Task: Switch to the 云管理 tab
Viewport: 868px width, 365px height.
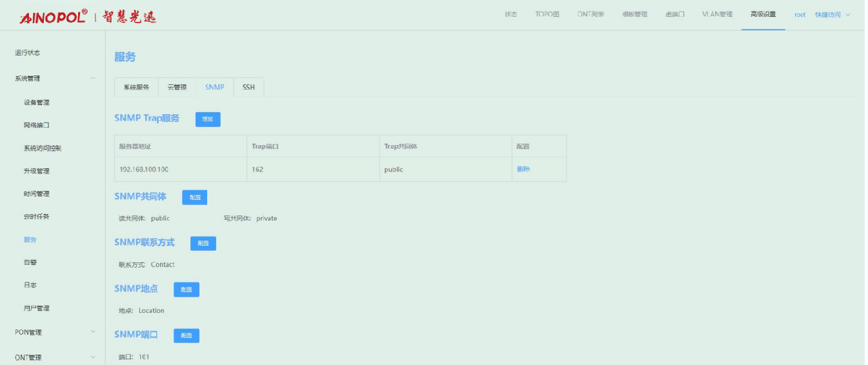Action: 177,87
